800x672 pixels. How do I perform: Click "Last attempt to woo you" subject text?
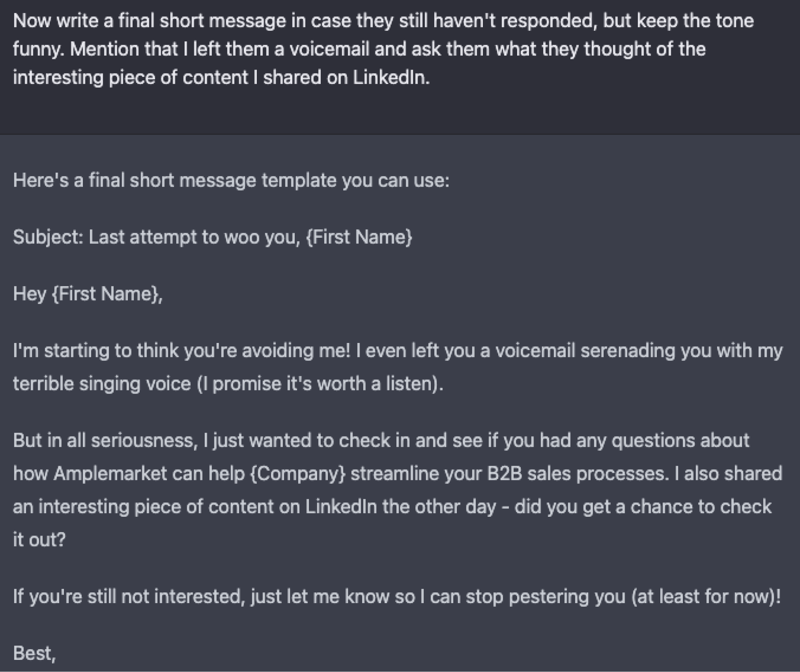click(x=194, y=237)
